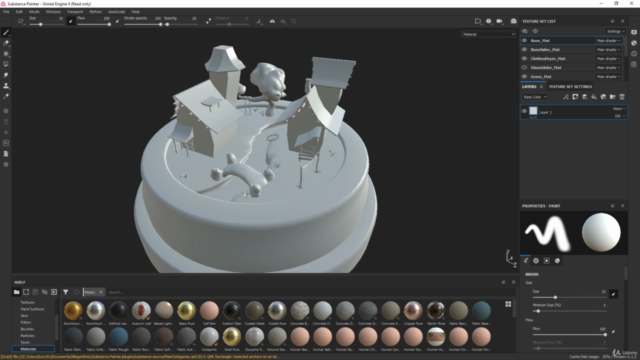Select the Paint brush tool
Image resolution: width=640 pixels, height=360 pixels.
point(6,33)
